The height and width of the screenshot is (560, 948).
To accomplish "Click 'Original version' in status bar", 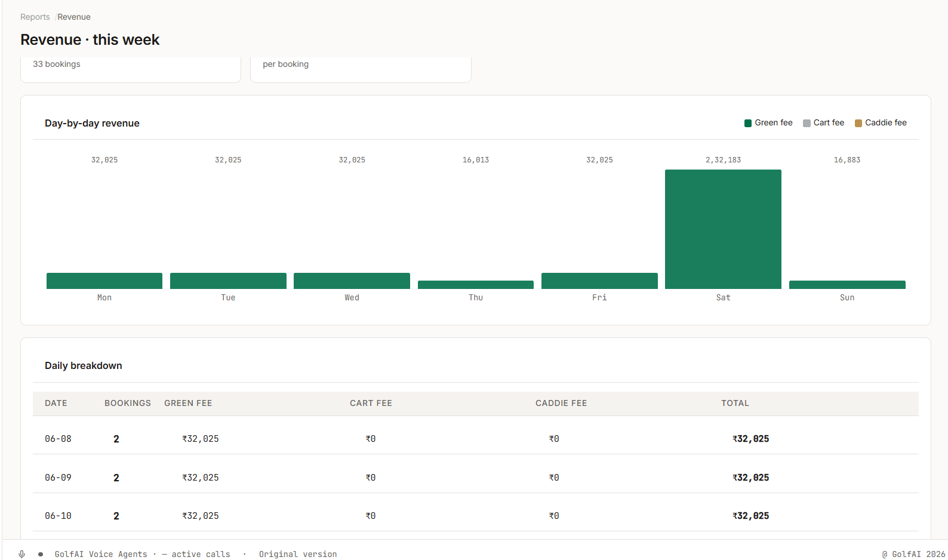I will [298, 554].
